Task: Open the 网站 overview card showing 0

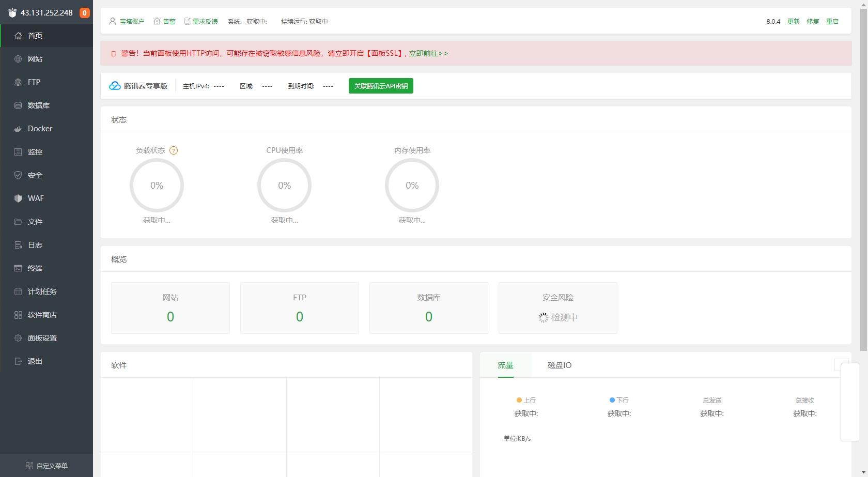Action: [171, 308]
